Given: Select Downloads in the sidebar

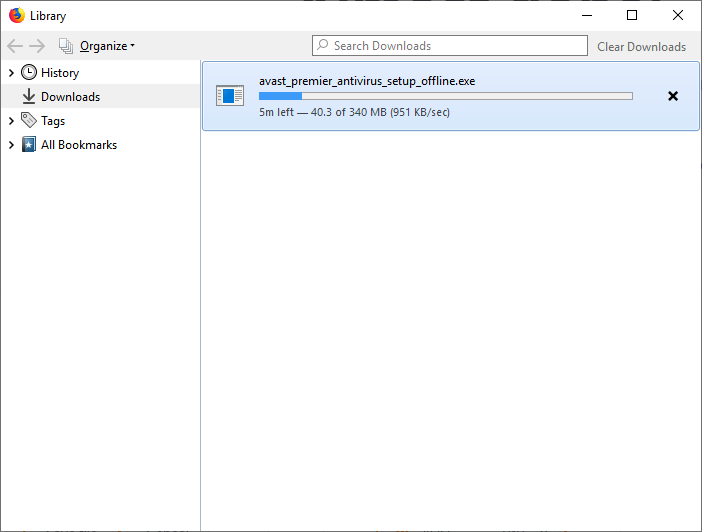Looking at the screenshot, I should (x=70, y=97).
